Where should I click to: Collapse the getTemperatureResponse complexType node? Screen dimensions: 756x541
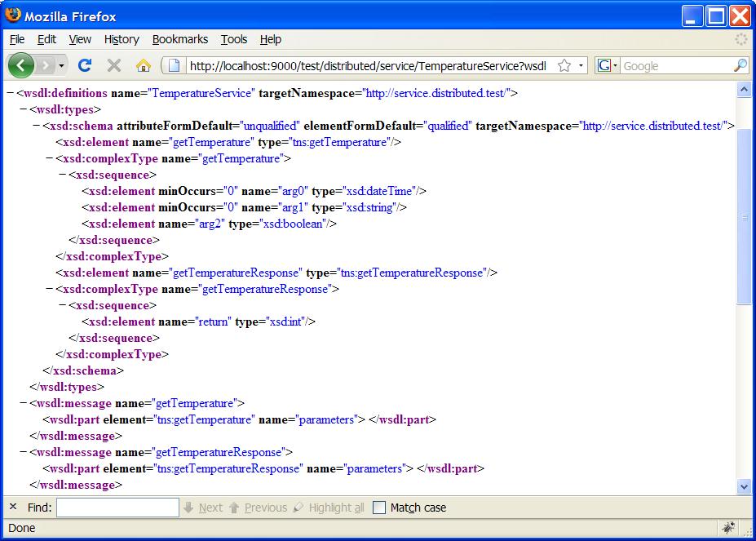pos(49,289)
